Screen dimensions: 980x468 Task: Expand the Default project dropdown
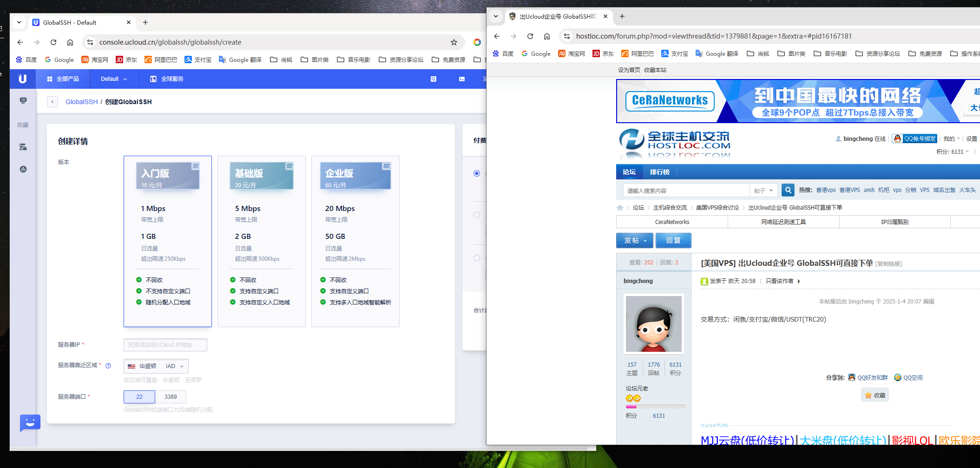pyautogui.click(x=114, y=79)
